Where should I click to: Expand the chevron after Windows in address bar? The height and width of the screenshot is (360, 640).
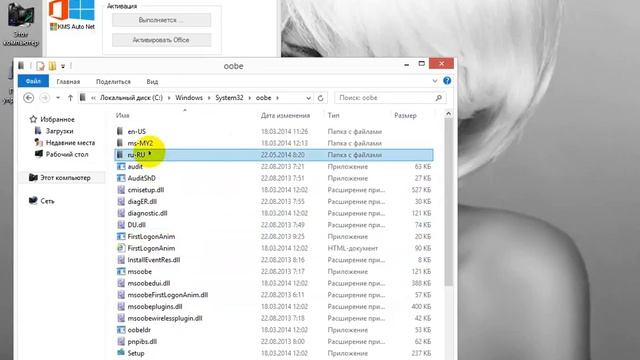(209, 98)
